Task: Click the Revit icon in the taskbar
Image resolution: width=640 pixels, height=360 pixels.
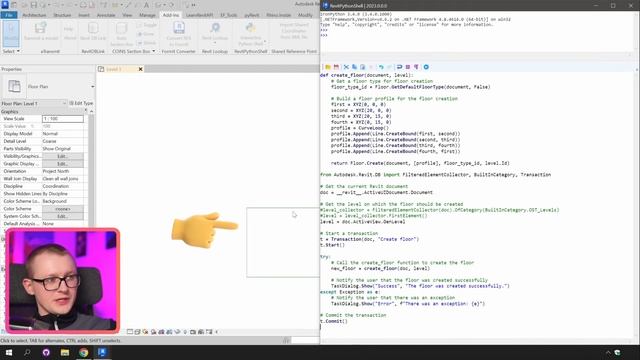Action: pyautogui.click(x=102, y=352)
